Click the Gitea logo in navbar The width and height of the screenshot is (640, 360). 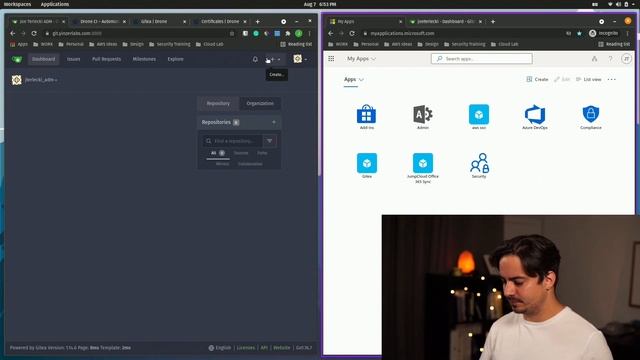[x=17, y=59]
